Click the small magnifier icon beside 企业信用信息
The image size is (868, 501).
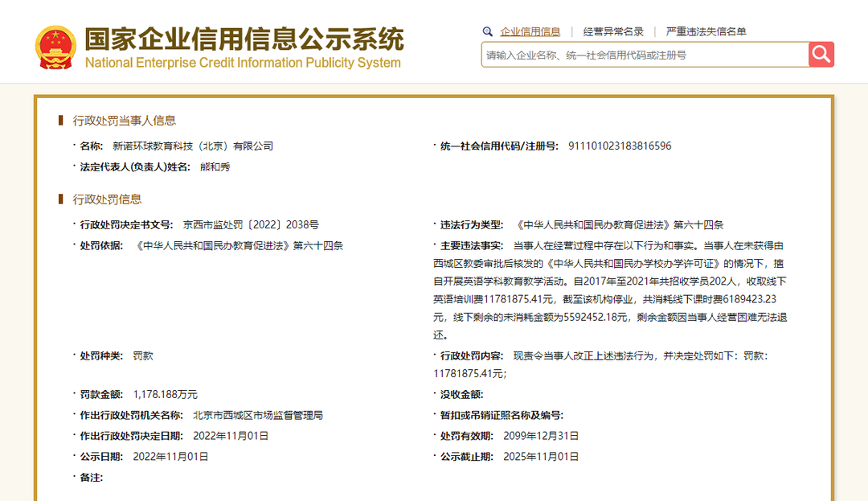pos(487,31)
